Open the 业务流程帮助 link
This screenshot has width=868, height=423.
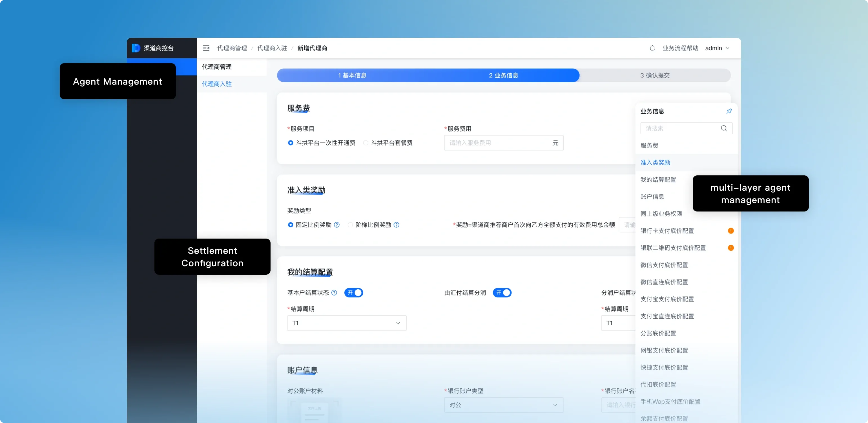click(680, 48)
